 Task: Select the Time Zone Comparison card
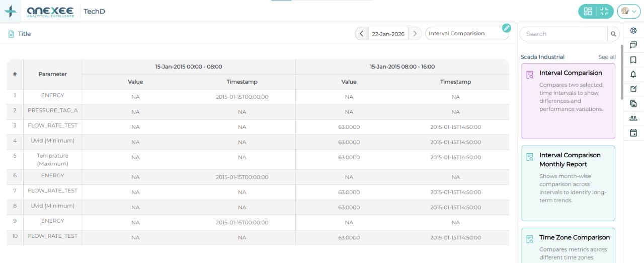[x=568, y=245]
